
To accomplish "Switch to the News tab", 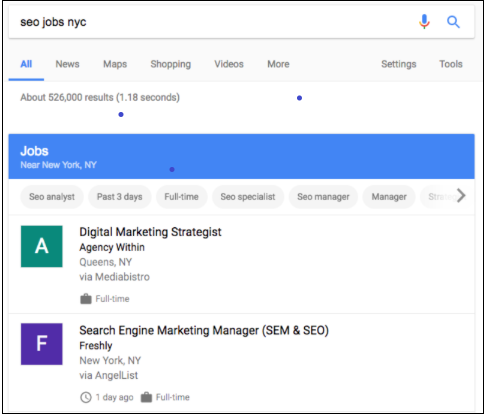I will coord(67,64).
